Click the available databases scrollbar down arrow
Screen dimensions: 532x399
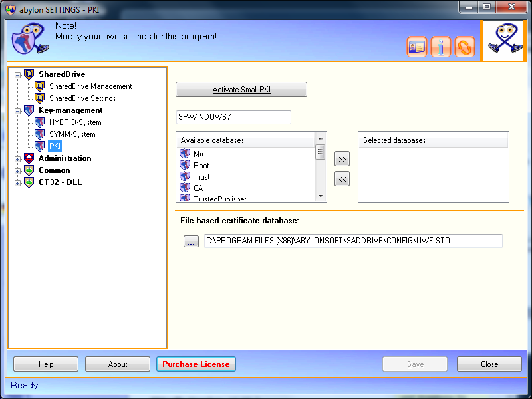[x=321, y=196]
